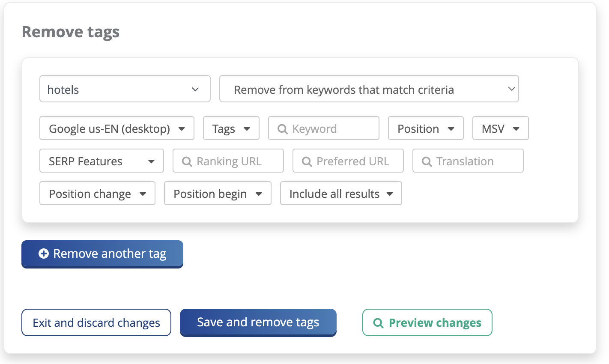Image resolution: width=609 pixels, height=364 pixels.
Task: Click the plus icon on Remove another tag
Action: coord(43,254)
